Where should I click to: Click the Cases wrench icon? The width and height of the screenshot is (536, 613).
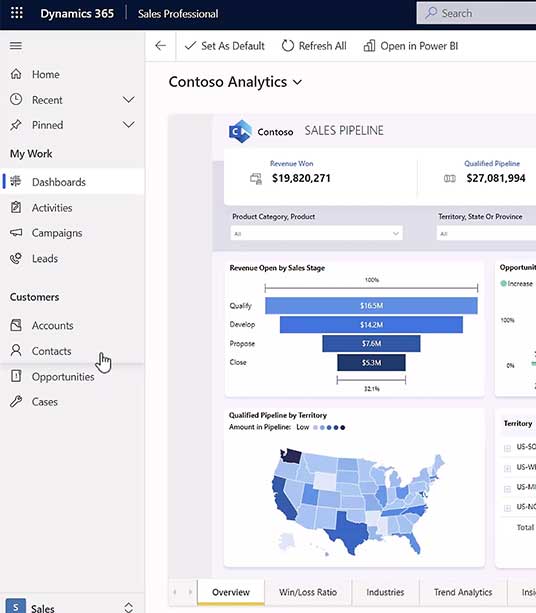(x=16, y=401)
